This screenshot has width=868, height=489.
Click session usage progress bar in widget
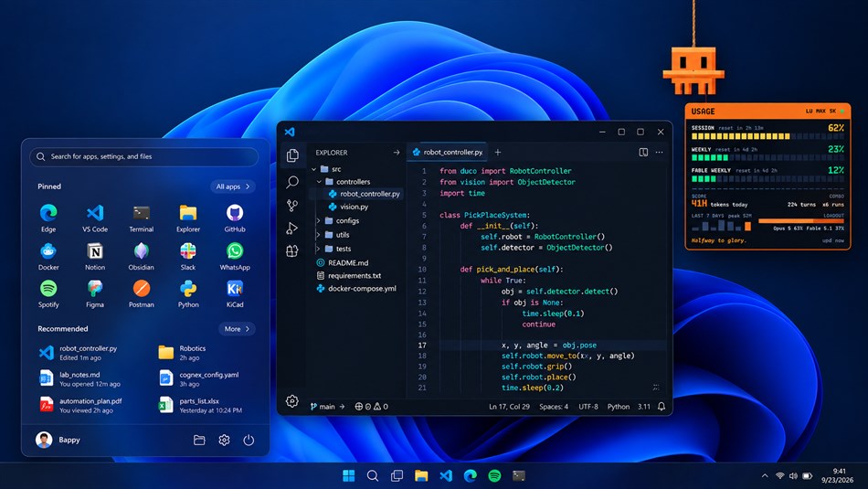click(x=767, y=136)
